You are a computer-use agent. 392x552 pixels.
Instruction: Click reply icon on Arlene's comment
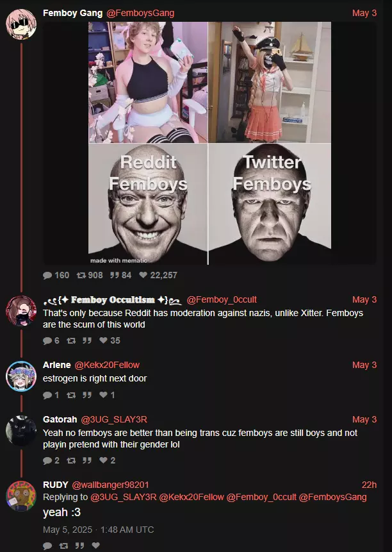click(47, 396)
